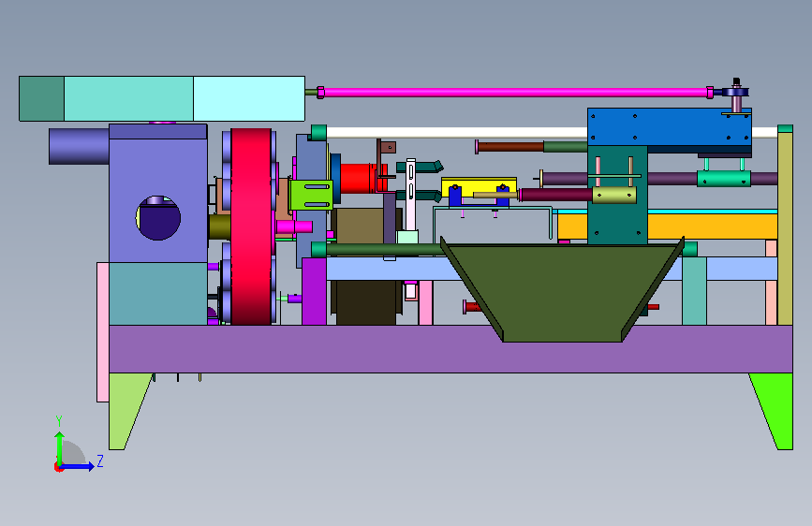Select the pink vertical panel at far left
The image size is (812, 526).
coord(102,332)
